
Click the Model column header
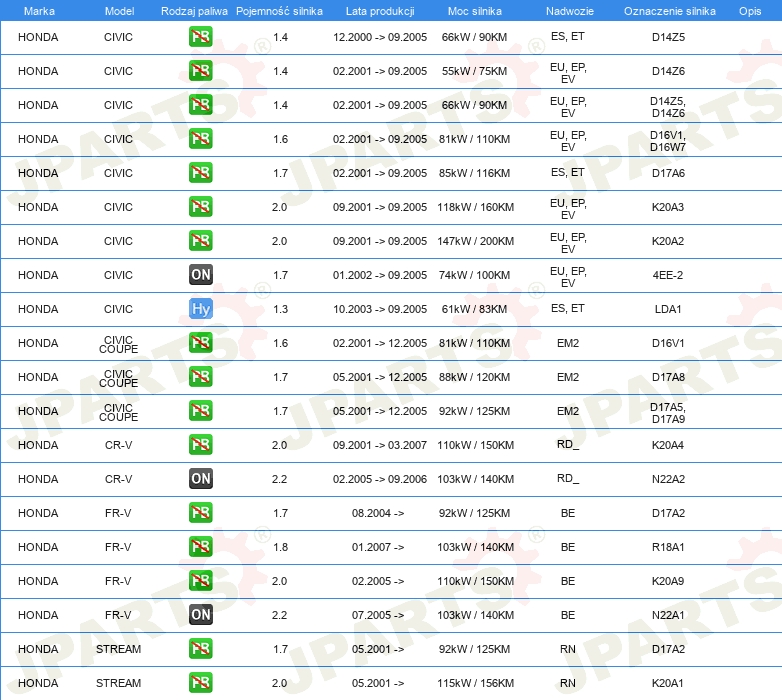[119, 11]
